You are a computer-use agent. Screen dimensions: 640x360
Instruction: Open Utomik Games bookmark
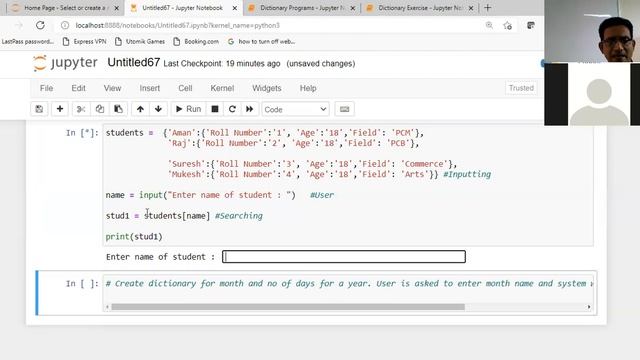coord(140,42)
